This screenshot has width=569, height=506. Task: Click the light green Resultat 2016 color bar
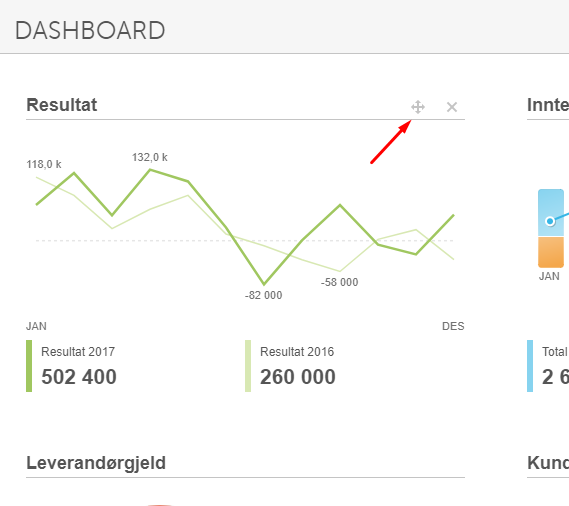coord(248,366)
